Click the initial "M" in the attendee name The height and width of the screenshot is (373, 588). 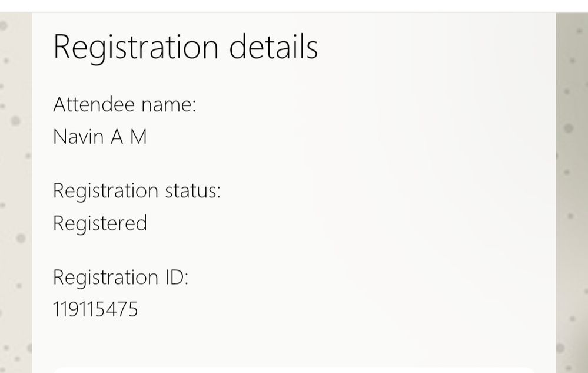pos(138,137)
